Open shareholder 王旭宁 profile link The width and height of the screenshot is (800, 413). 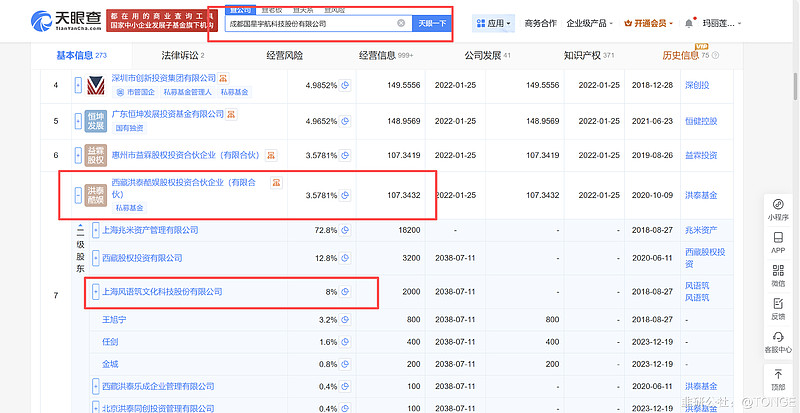tap(114, 320)
